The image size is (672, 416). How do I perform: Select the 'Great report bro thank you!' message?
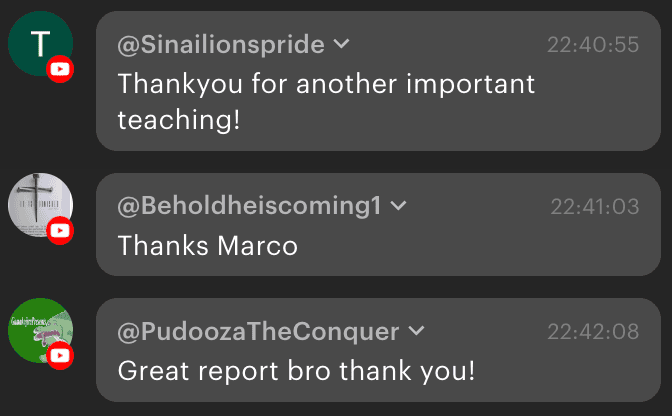[x=296, y=370]
